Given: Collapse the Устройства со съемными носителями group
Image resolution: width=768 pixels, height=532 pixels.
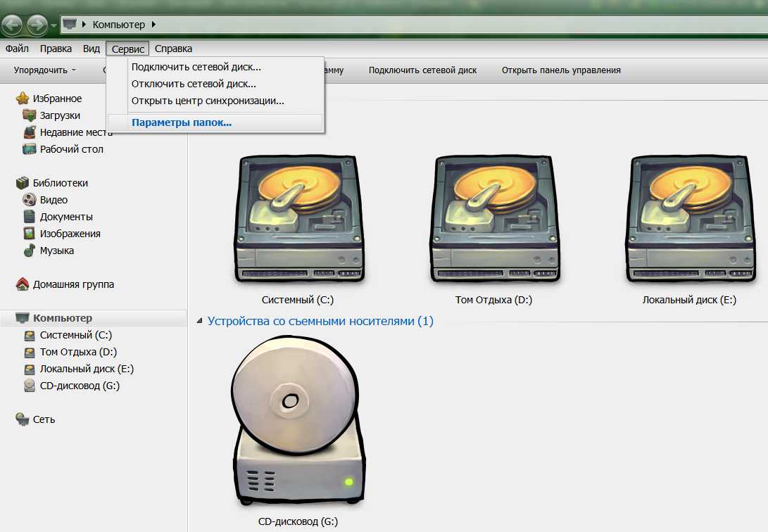Looking at the screenshot, I should click(x=200, y=322).
